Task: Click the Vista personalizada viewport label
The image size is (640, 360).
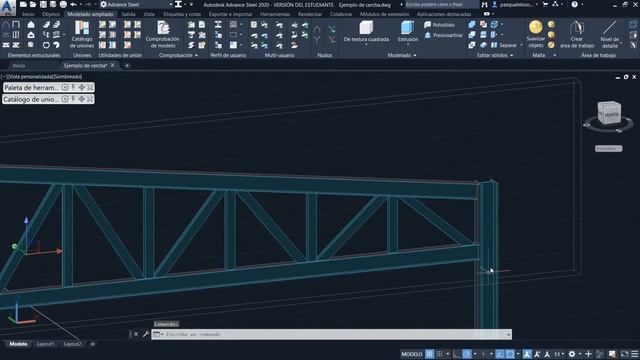Action: point(31,76)
